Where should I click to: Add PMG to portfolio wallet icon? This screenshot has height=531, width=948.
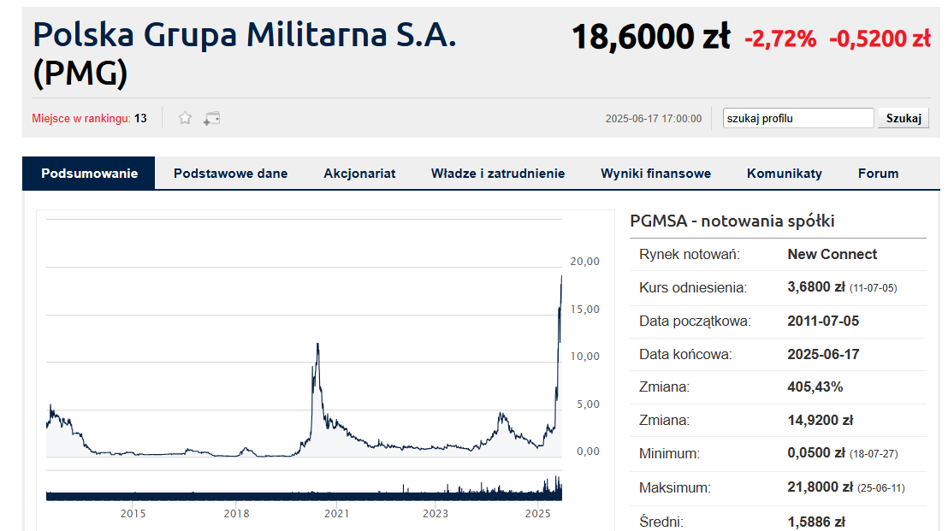(212, 119)
